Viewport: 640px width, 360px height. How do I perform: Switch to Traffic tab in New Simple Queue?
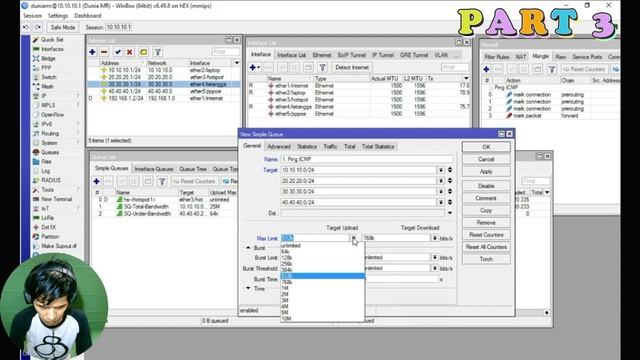pyautogui.click(x=330, y=147)
